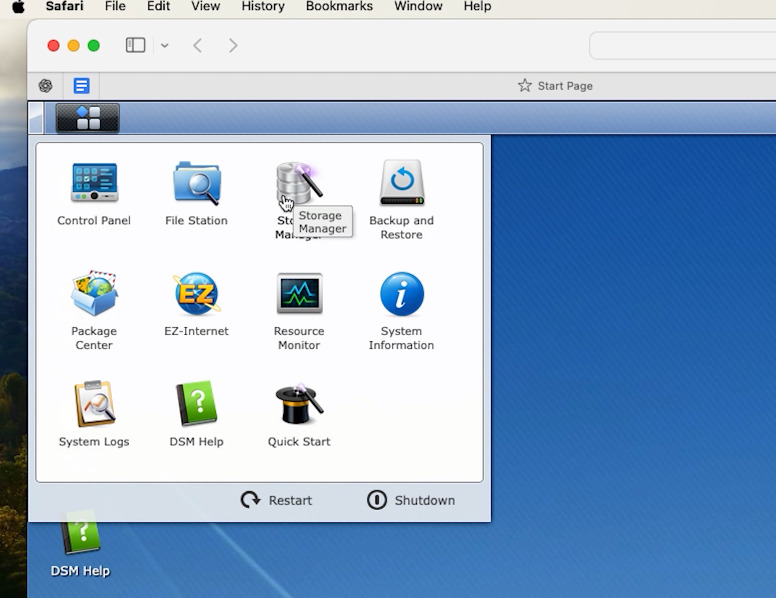Click Safari address bar
Image resolution: width=776 pixels, height=598 pixels.
point(683,46)
